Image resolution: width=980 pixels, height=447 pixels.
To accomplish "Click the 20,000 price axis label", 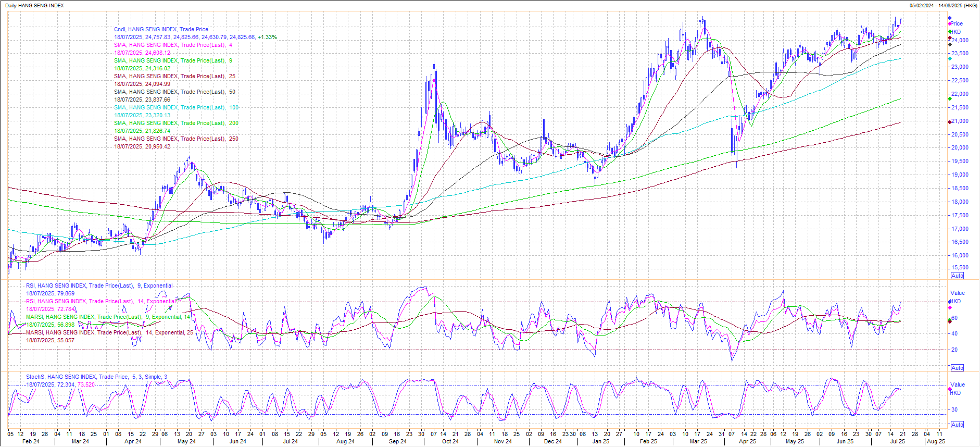I will [x=960, y=147].
